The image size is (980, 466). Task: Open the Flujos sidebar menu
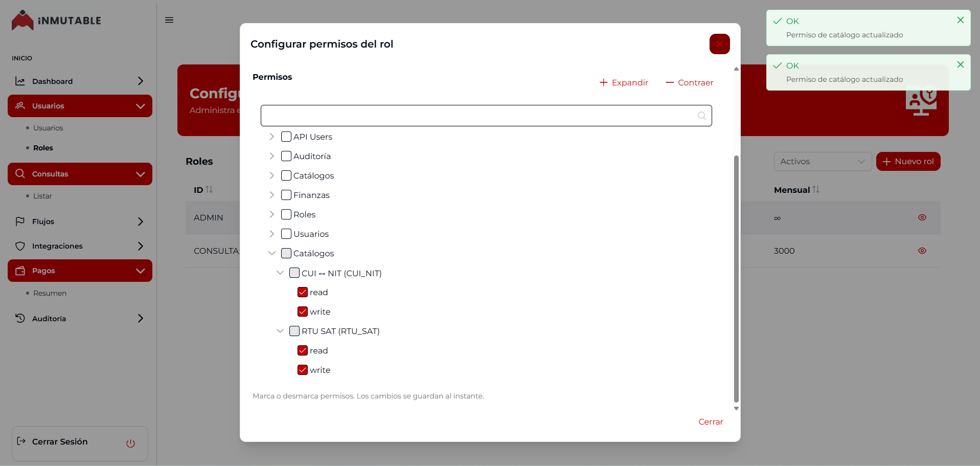[x=79, y=221]
